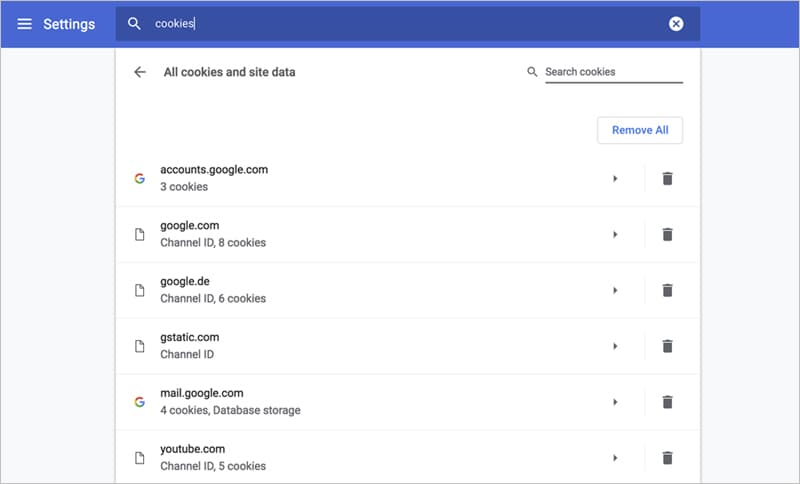The image size is (800, 484).
Task: Expand accounts.google.com cookie details
Action: click(x=615, y=179)
